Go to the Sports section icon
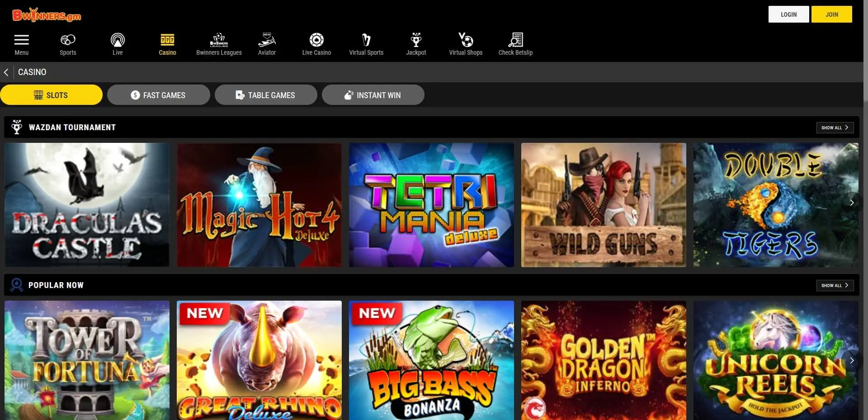This screenshot has width=868, height=420. point(68,40)
